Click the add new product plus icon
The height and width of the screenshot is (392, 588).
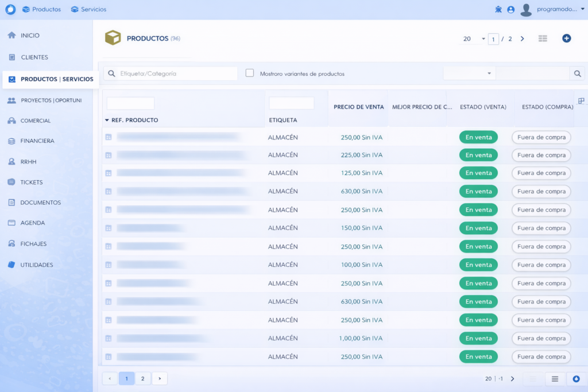pyautogui.click(x=566, y=38)
